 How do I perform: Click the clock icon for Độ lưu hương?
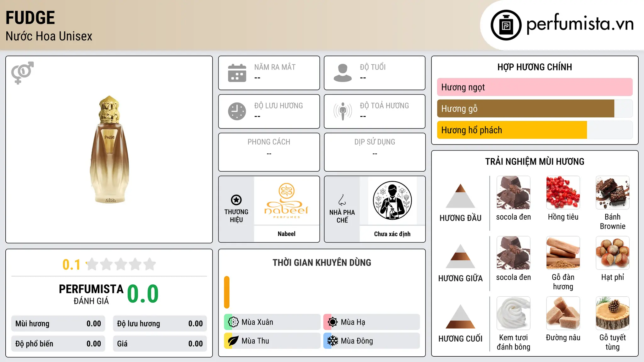(x=237, y=111)
